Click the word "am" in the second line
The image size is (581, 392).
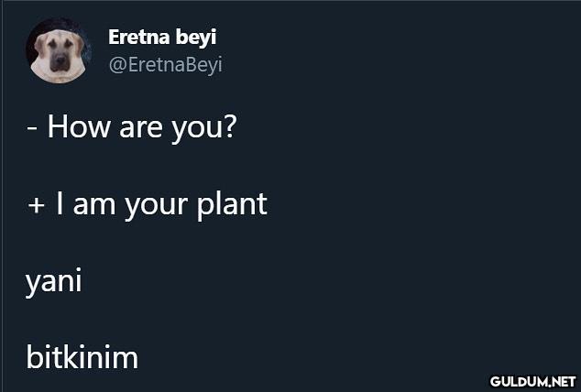pyautogui.click(x=93, y=203)
